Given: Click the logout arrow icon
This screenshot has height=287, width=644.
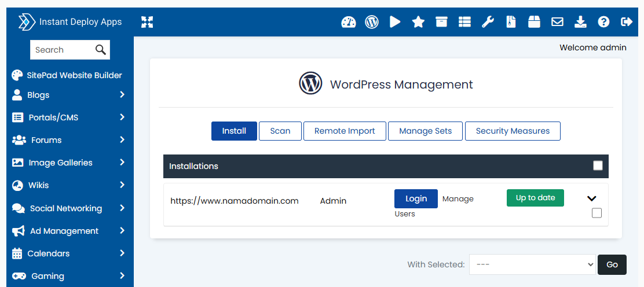Looking at the screenshot, I should (627, 22).
